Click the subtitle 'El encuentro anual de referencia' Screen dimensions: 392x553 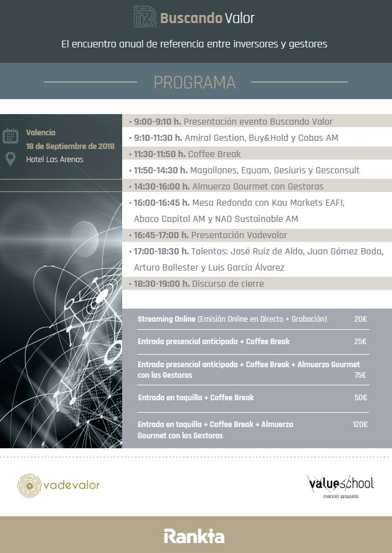[x=194, y=44]
